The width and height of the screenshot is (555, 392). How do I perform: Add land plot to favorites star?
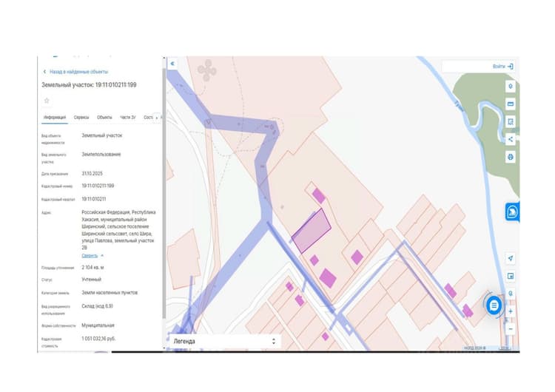click(47, 101)
